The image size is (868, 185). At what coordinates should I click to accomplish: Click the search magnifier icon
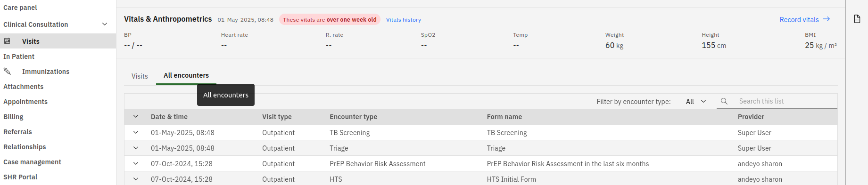point(724,101)
